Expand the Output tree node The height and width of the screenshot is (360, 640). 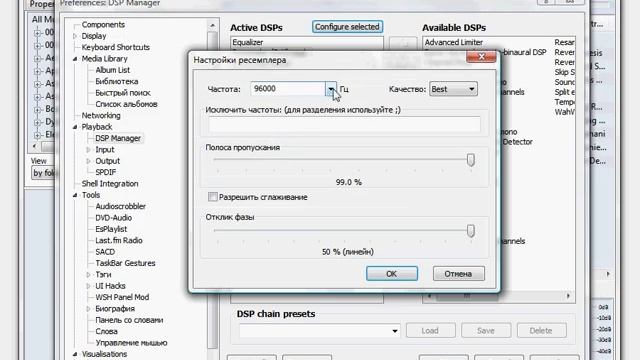click(x=89, y=161)
